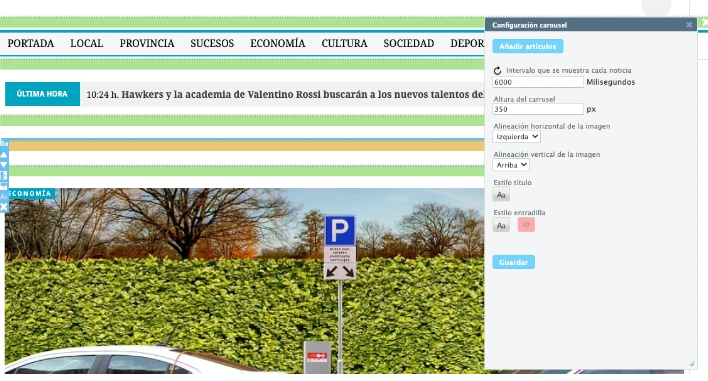Click the row layout icon in left block toolbar
The height and width of the screenshot is (381, 708).
tap(4, 186)
